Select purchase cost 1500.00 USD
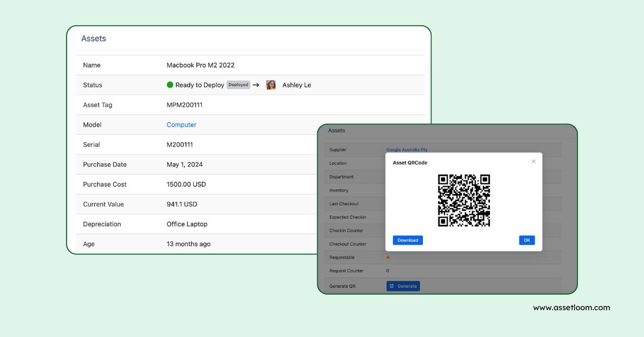The width and height of the screenshot is (644, 337). coord(186,184)
